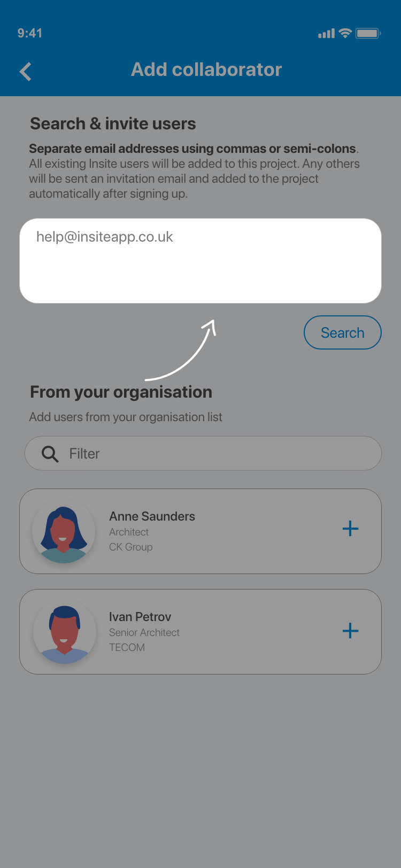Tap the Add collaborator page title
This screenshot has width=401, height=868.
(x=206, y=69)
